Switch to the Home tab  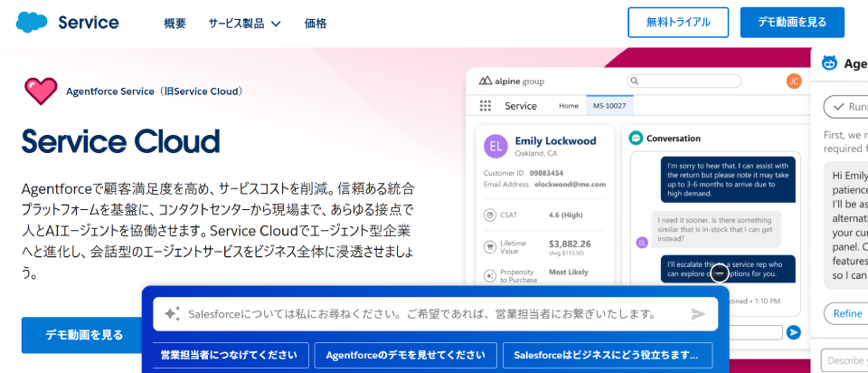(x=569, y=106)
